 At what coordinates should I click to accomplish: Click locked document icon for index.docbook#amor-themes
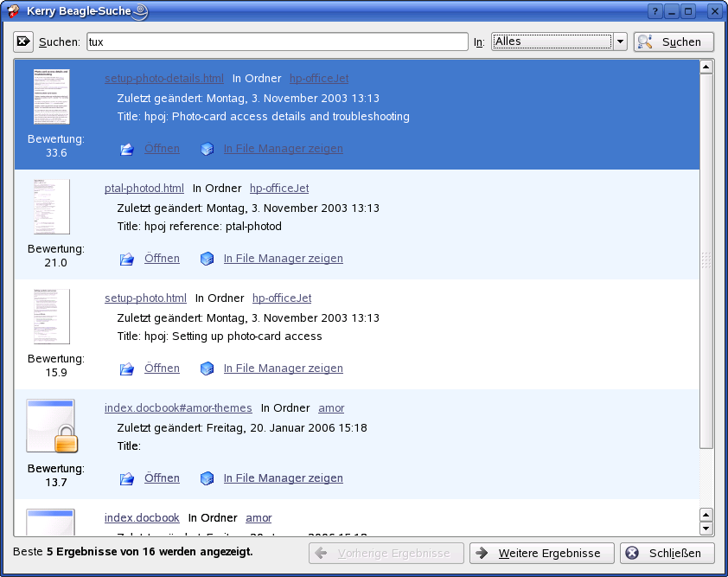pos(52,426)
